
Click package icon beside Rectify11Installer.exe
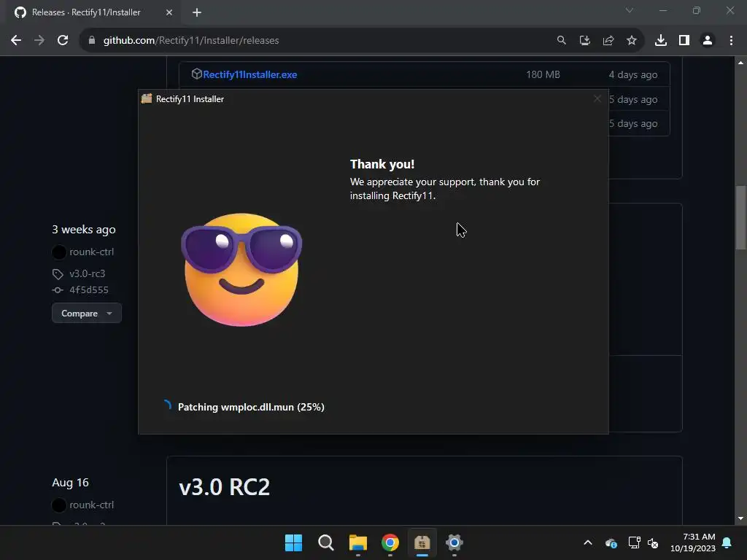point(196,74)
